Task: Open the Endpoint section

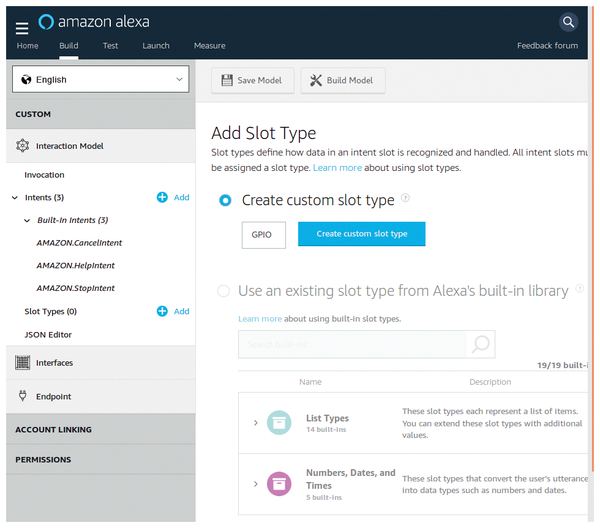Action: click(101, 396)
